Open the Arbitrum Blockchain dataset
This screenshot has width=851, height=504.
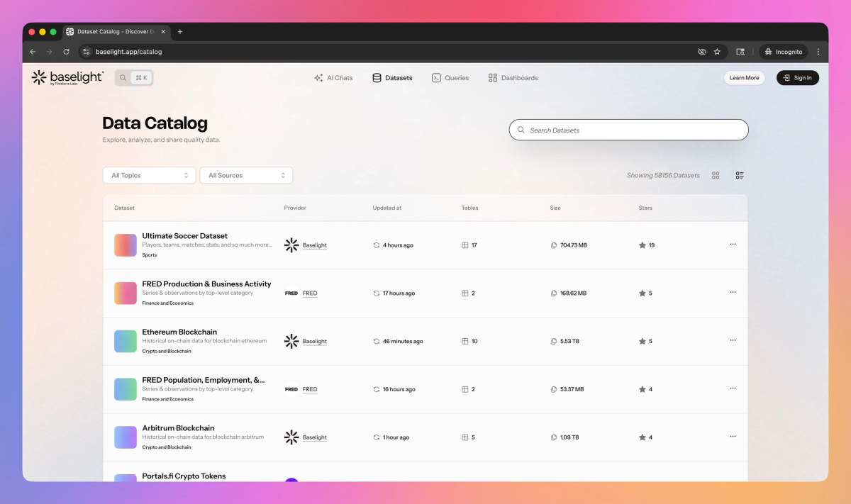tap(178, 428)
